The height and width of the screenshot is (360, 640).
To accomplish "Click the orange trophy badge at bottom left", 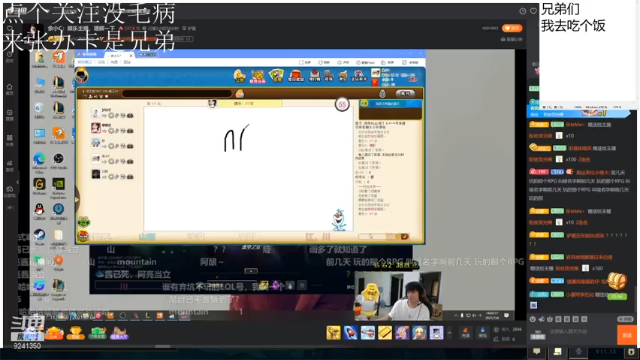I will pyautogui.click(x=75, y=333).
